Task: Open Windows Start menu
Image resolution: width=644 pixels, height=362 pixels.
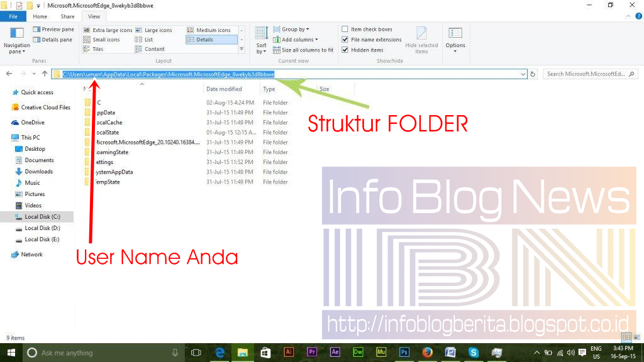Action: click(x=11, y=353)
